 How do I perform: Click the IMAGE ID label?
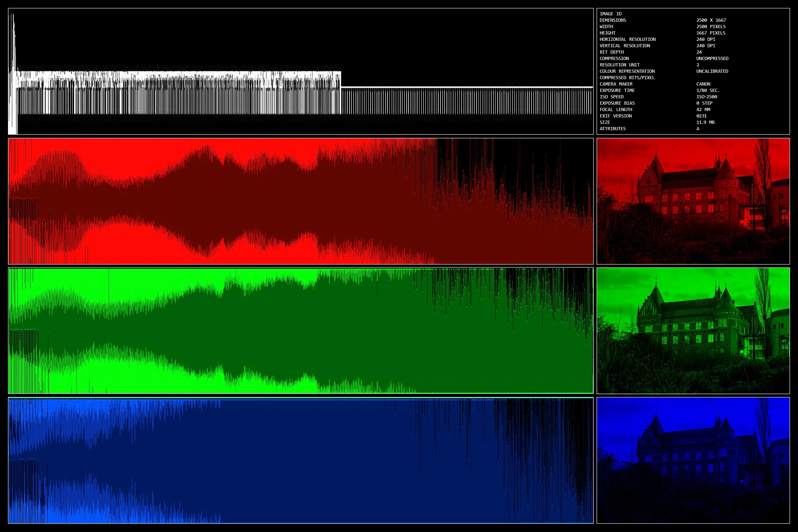tap(610, 14)
